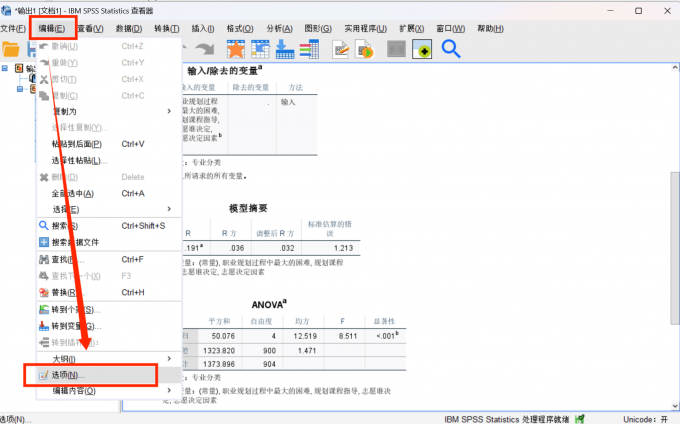The height and width of the screenshot is (424, 680).
Task: Click the scrollbar down arrow in viewer
Action: click(675, 406)
